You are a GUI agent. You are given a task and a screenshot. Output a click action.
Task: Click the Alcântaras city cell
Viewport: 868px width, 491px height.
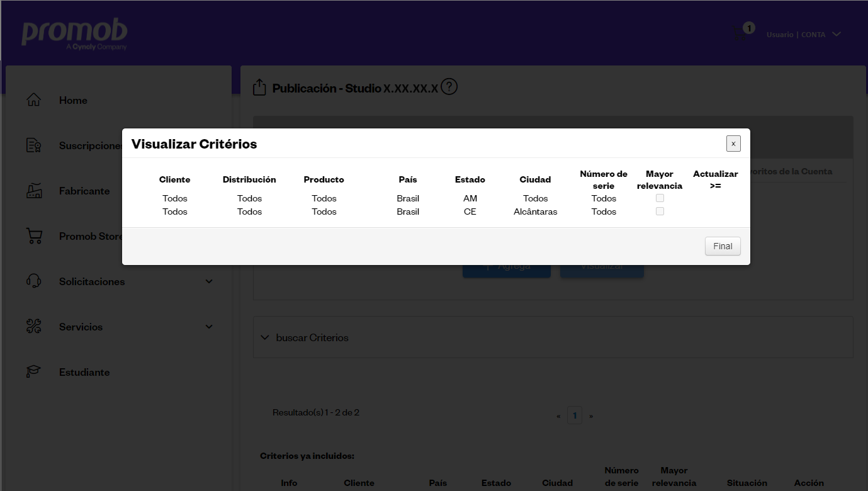coord(535,212)
